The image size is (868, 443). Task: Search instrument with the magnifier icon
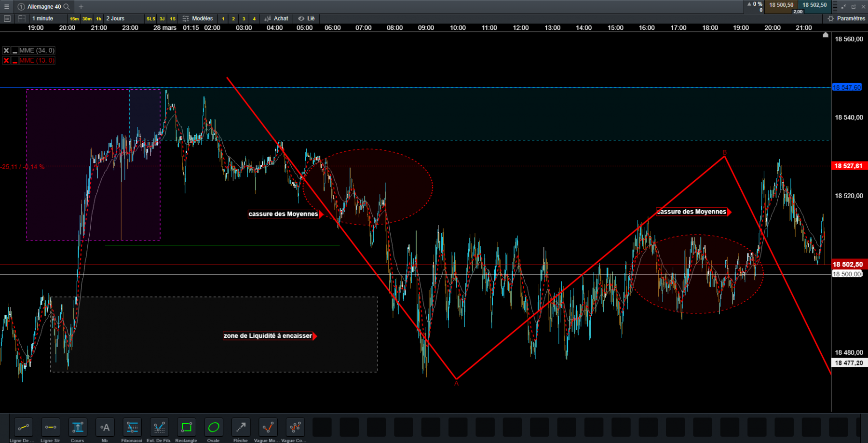[x=67, y=7]
